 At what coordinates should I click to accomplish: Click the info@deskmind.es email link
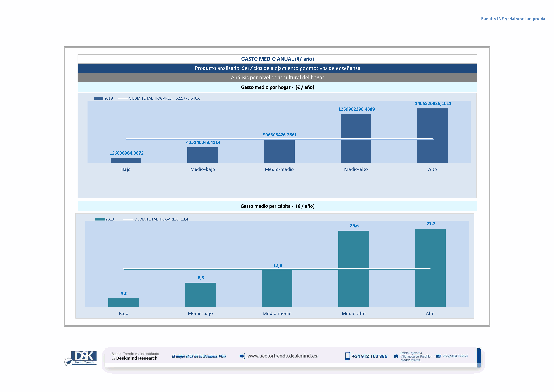(455, 356)
